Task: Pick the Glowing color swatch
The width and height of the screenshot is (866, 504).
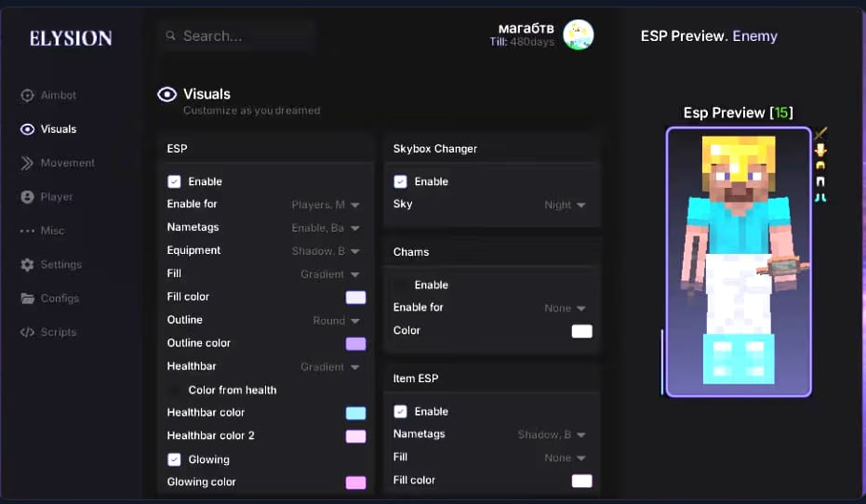Action: click(x=355, y=483)
